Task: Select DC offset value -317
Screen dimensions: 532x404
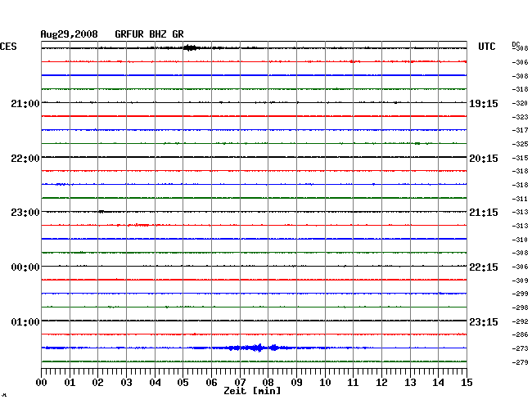Action: 520,130
